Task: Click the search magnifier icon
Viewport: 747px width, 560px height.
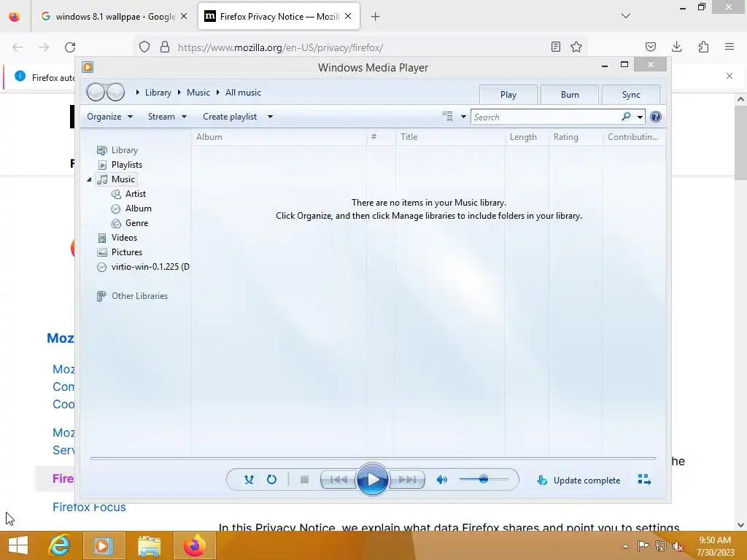Action: point(626,116)
